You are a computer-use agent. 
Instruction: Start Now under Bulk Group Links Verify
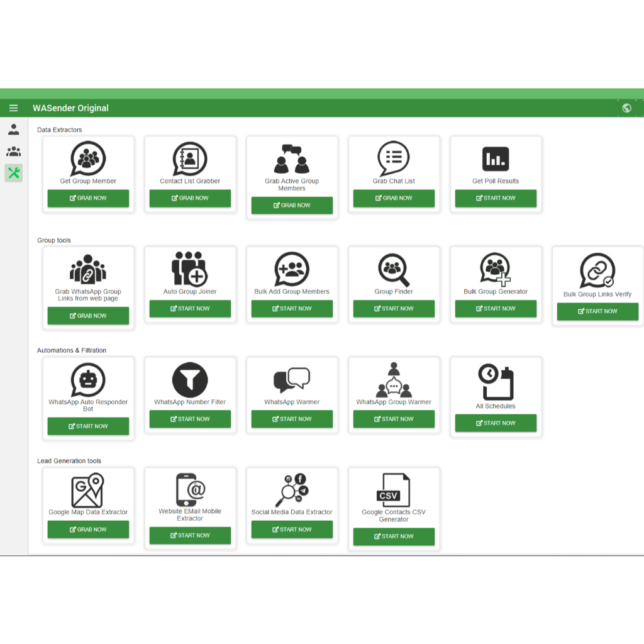(597, 311)
